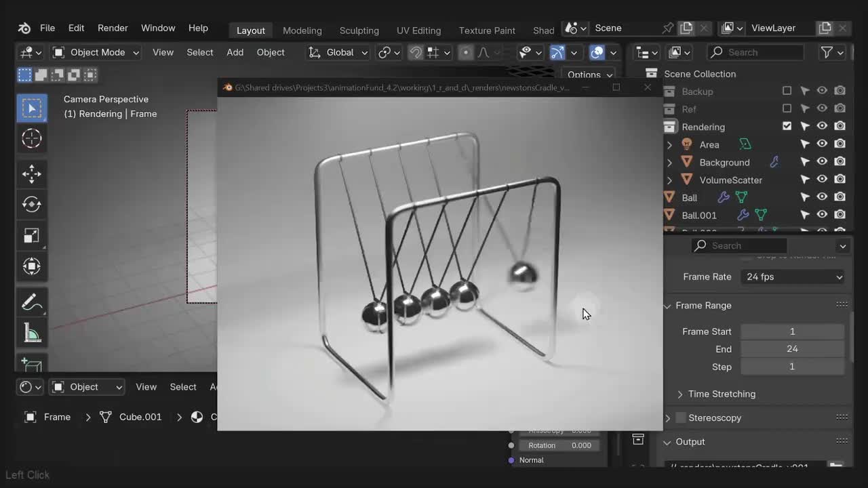The height and width of the screenshot is (488, 868).
Task: Click the Frame Start value field
Action: pos(792,331)
